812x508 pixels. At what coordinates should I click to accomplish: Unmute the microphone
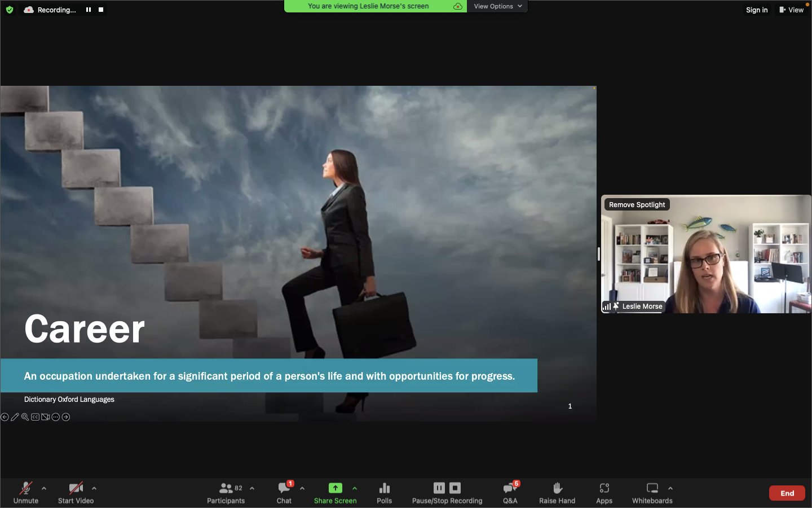26,492
